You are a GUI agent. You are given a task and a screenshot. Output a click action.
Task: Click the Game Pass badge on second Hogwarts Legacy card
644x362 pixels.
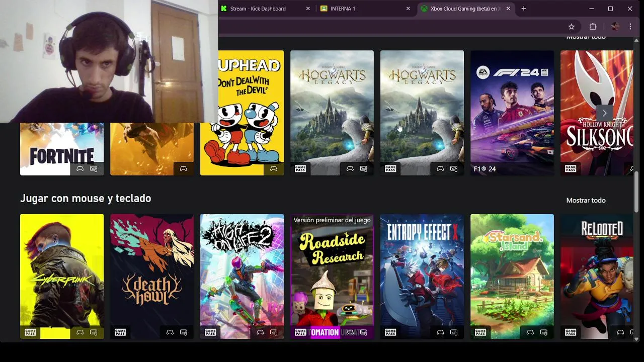click(x=390, y=169)
